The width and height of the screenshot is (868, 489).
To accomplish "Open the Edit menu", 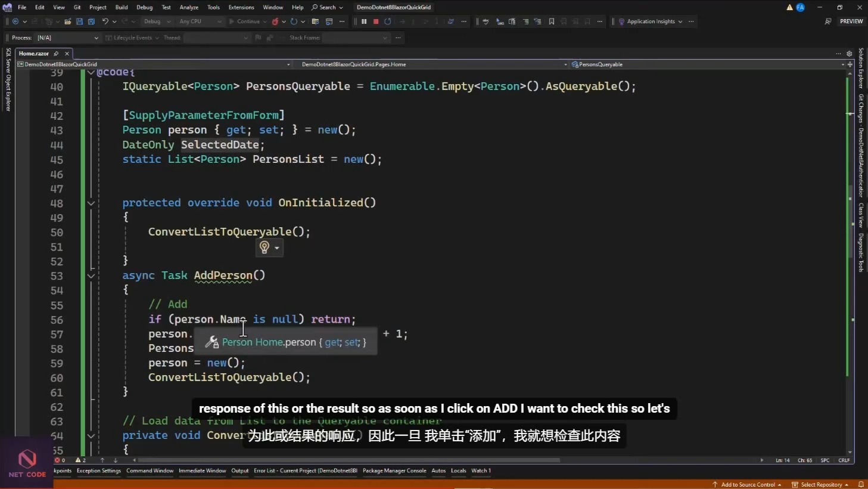I will coord(40,7).
